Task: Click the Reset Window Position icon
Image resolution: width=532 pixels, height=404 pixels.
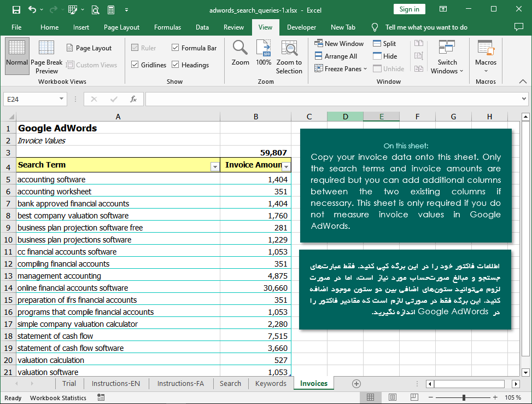Action: (419, 68)
